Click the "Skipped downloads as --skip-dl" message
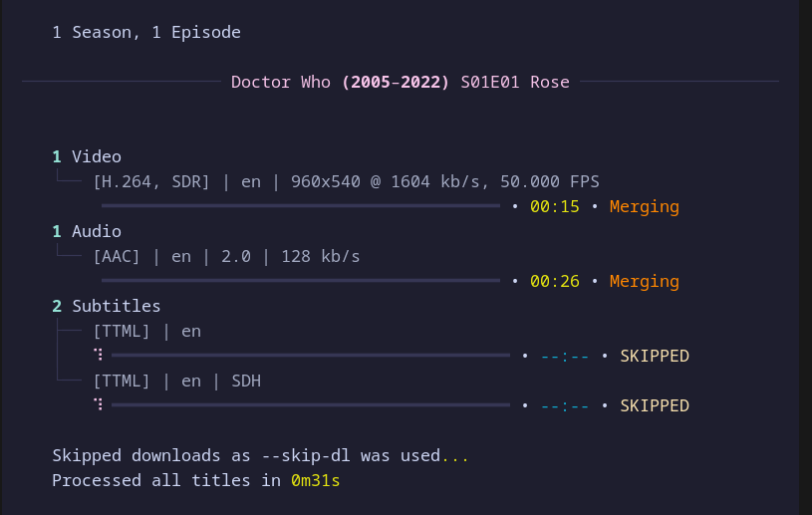Viewport: 812px width, 515px height. coord(246,455)
